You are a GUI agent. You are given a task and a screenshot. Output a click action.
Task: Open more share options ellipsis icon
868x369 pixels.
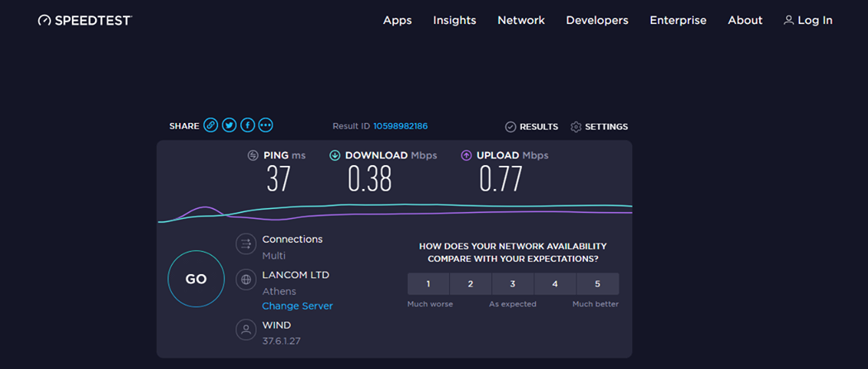point(266,125)
